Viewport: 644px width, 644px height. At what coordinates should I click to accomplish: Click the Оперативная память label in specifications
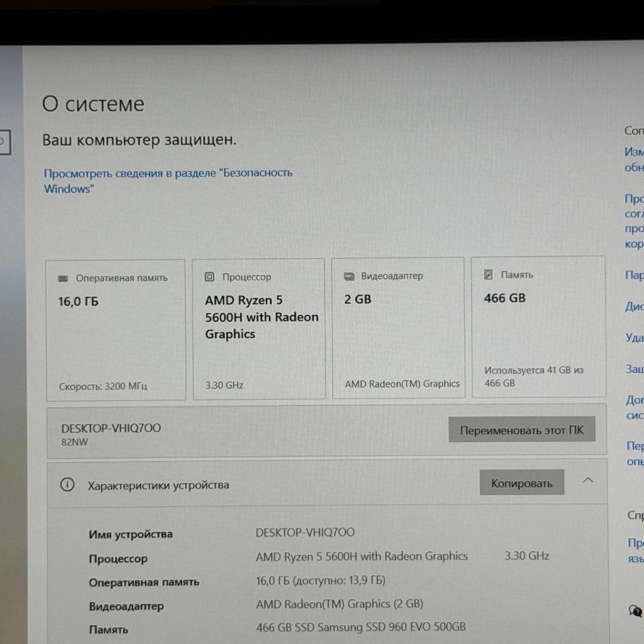144,582
